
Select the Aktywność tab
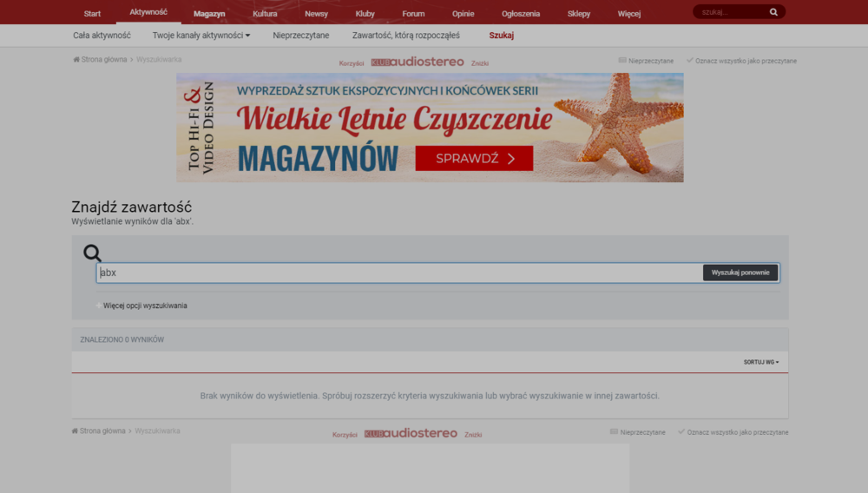click(148, 12)
